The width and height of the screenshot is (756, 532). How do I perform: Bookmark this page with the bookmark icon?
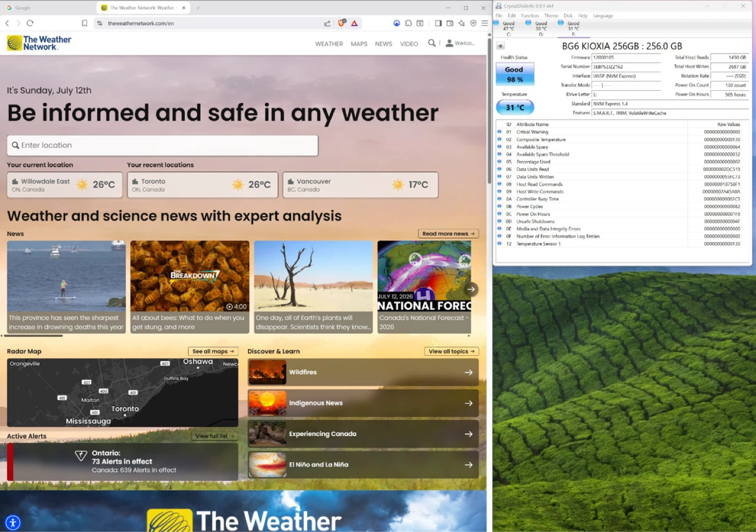tap(85, 23)
